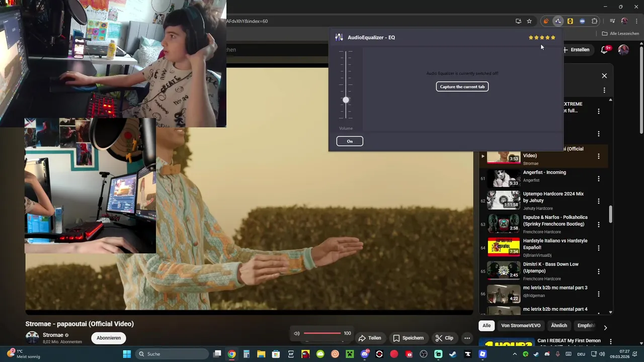Open YouTube notifications bell
Viewport: 644px width, 362px height.
(605, 49)
